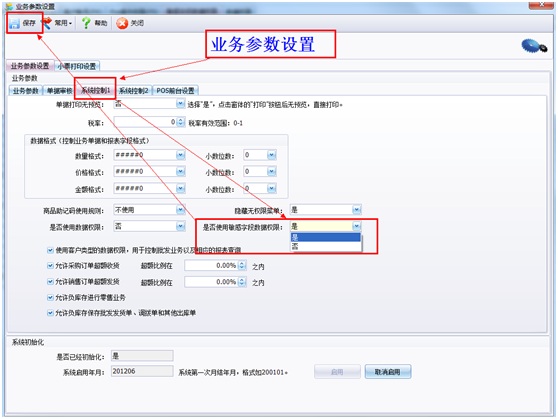Click the 帮助 help question mark icon
The width and height of the screenshot is (558, 419).
(x=86, y=23)
